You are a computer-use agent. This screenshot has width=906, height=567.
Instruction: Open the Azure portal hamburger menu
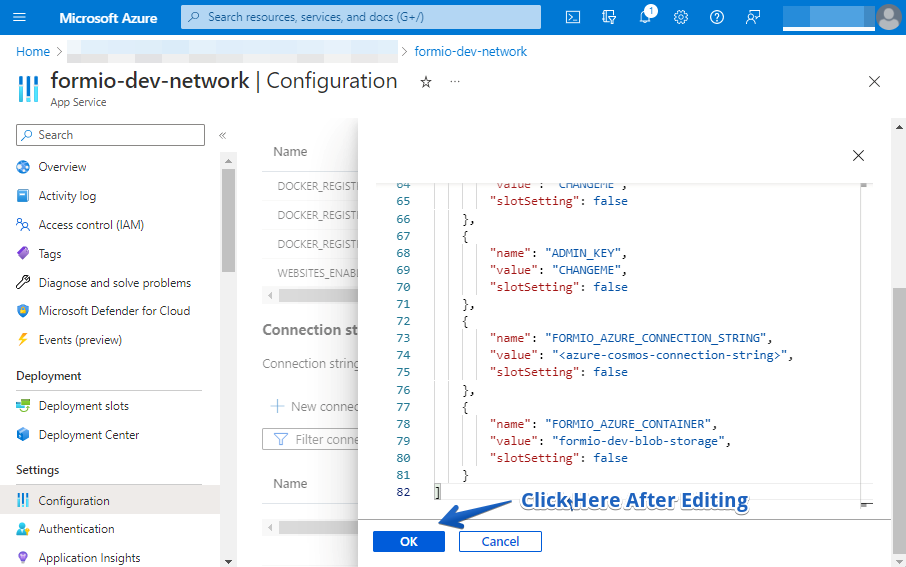(x=19, y=17)
